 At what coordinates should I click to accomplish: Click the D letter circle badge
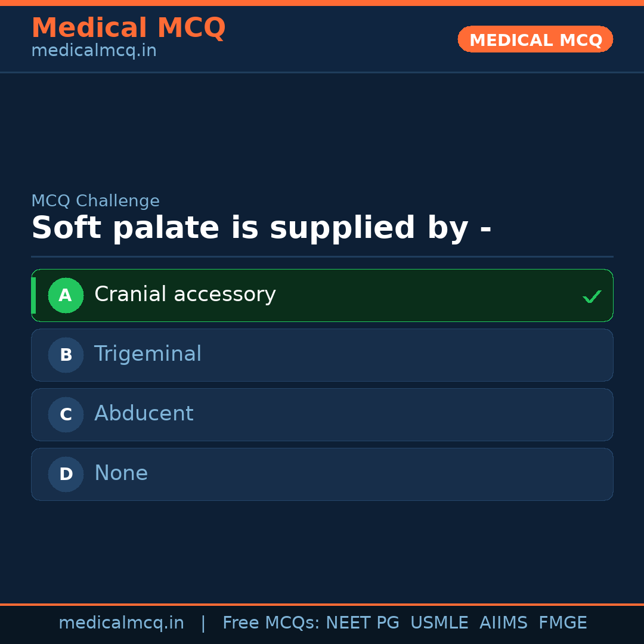pos(66,474)
